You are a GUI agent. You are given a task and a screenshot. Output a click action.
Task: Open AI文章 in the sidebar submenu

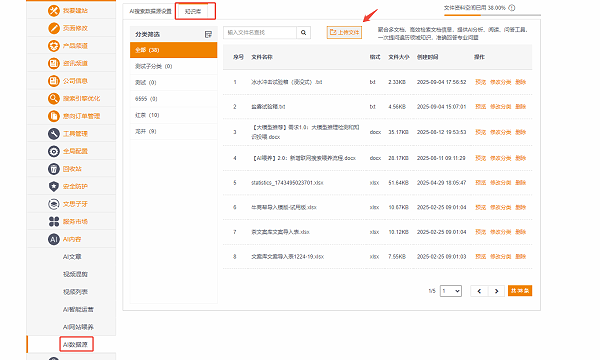(x=72, y=257)
